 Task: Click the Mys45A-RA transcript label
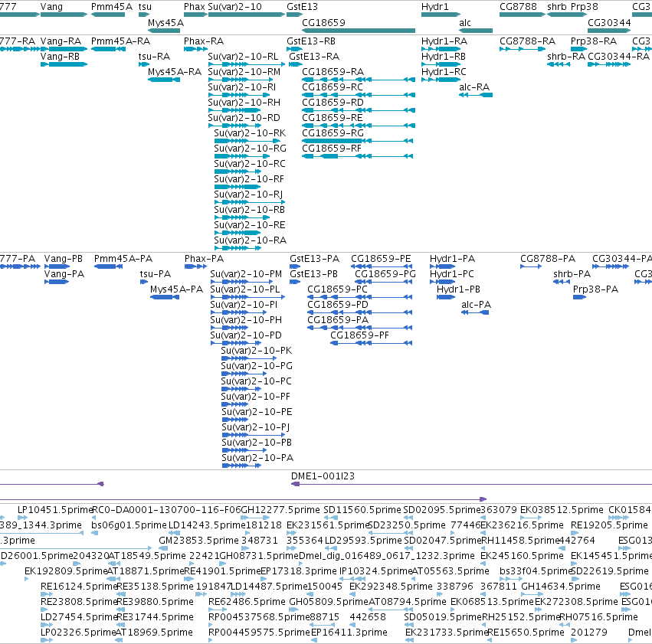pos(175,72)
